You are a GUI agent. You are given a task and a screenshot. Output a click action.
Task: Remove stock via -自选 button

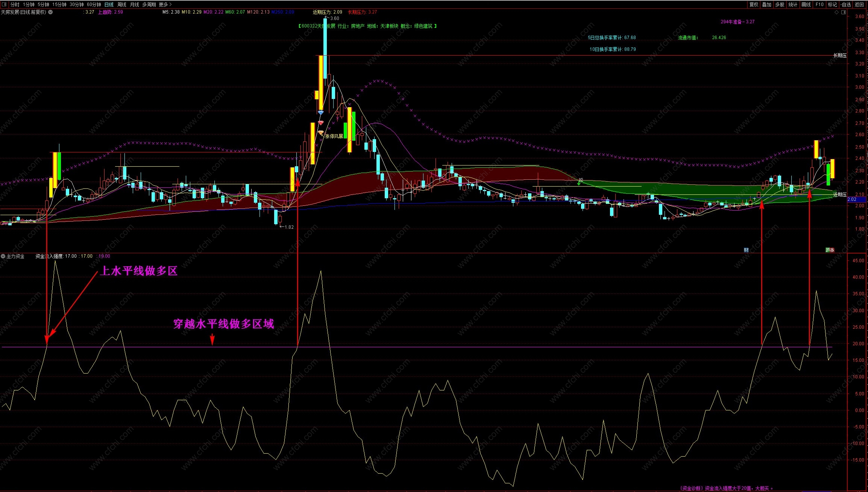[845, 5]
